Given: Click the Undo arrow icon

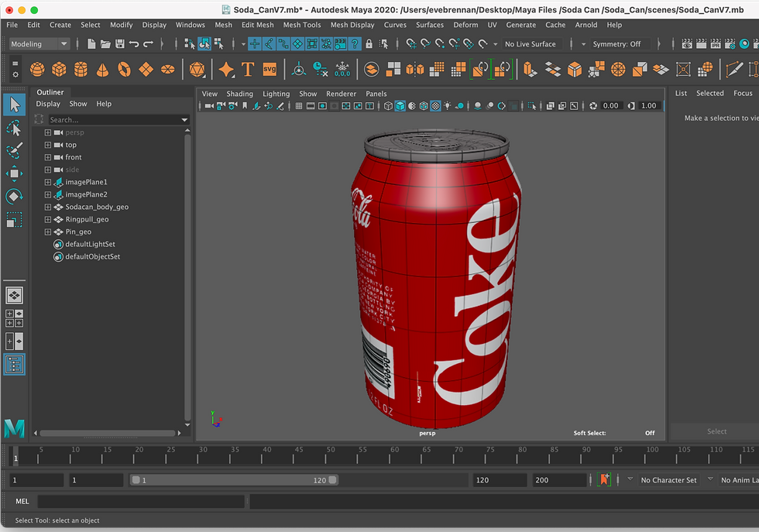Looking at the screenshot, I should click(134, 44).
